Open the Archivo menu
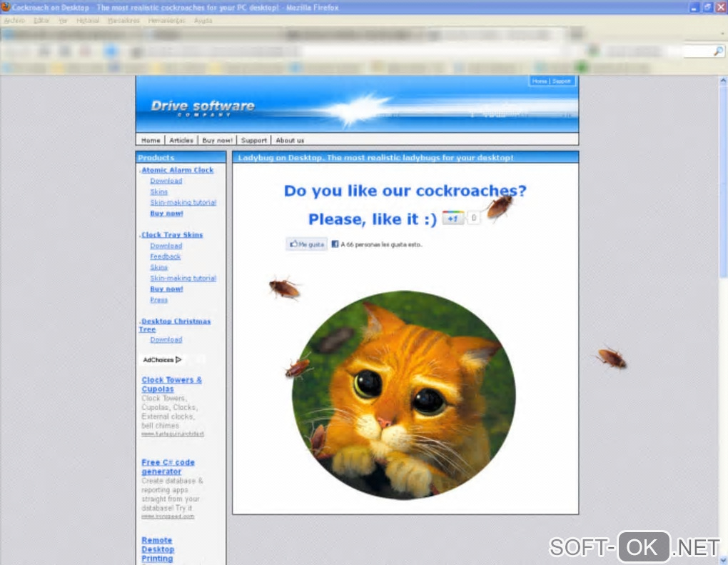The width and height of the screenshot is (728, 565). point(14,21)
